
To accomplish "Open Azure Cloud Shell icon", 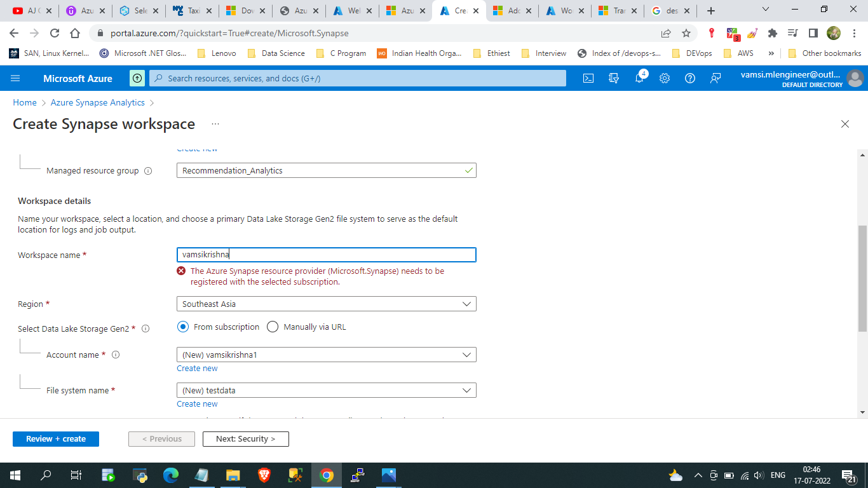I will pyautogui.click(x=588, y=78).
